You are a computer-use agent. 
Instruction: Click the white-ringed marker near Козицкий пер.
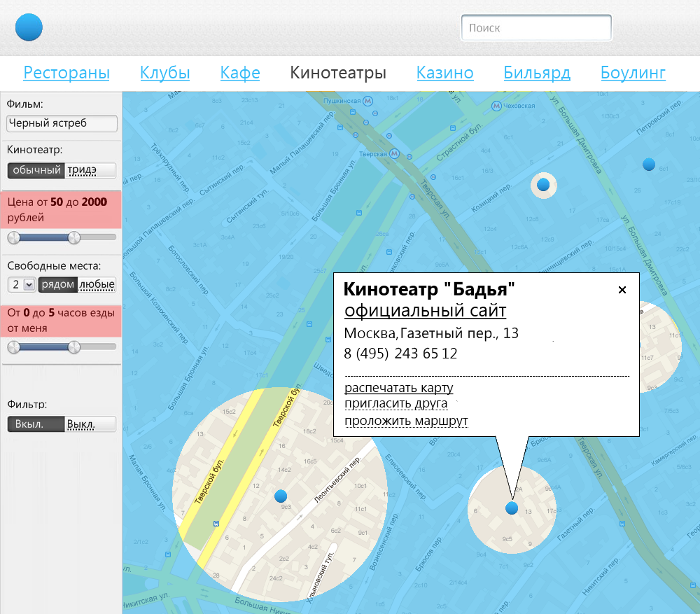(543, 186)
